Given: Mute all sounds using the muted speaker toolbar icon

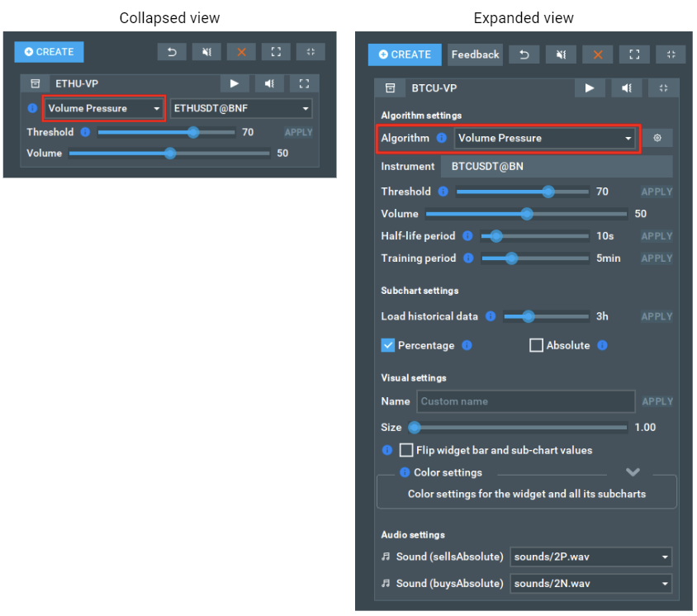Looking at the screenshot, I should tap(561, 54).
